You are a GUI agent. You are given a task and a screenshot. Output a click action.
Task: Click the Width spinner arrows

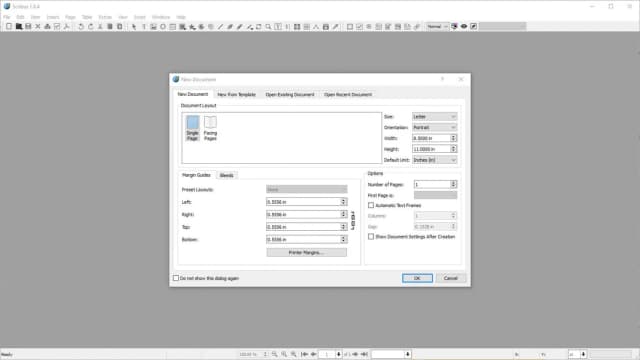453,138
